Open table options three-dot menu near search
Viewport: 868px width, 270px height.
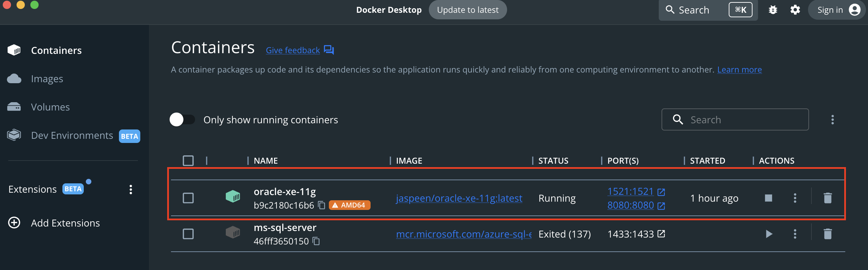pyautogui.click(x=832, y=120)
